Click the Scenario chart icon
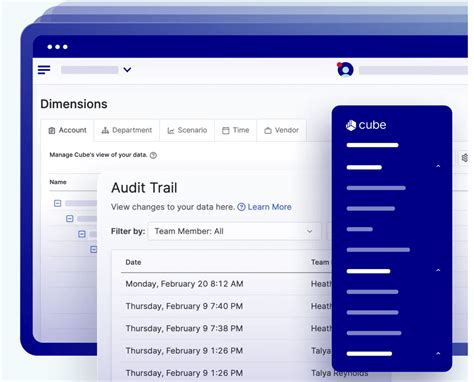This screenshot has height=382, width=474. coord(171,131)
